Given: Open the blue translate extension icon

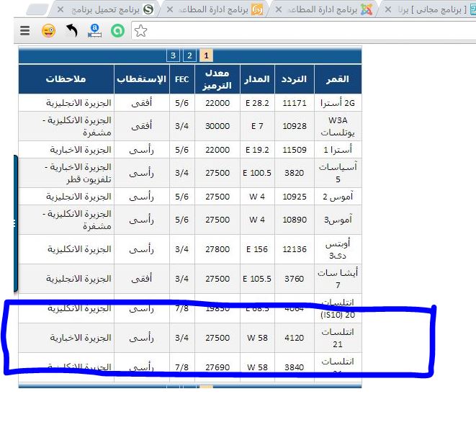Looking at the screenshot, I should [95, 31].
